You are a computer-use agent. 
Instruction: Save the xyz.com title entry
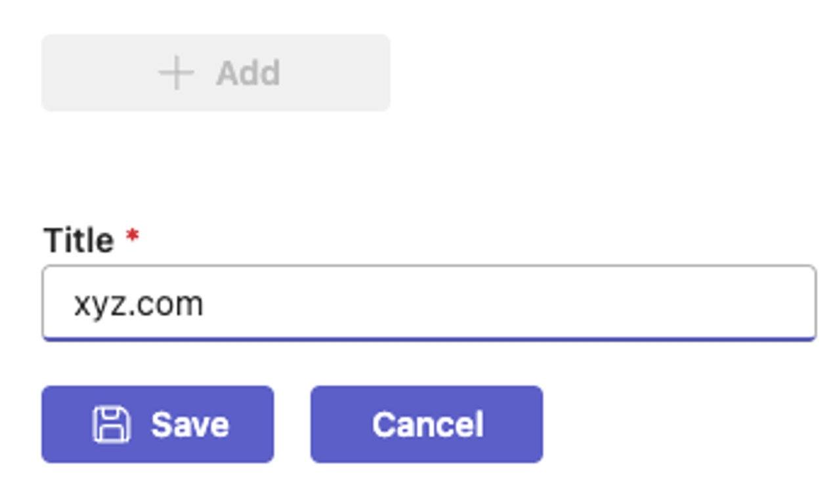(158, 425)
